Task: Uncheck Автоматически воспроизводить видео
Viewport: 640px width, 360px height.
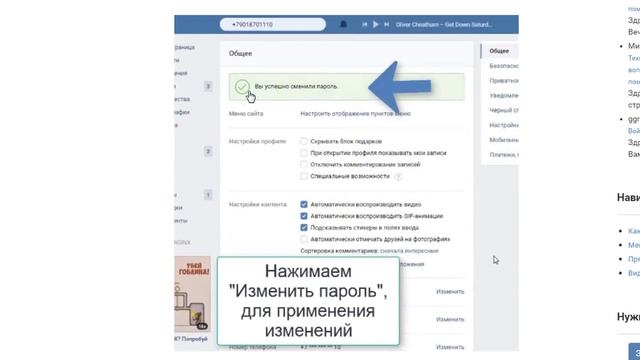Action: [x=304, y=204]
